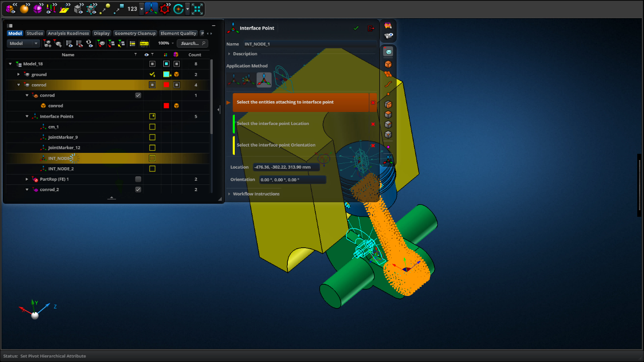Toggle the yellow visibility box for Interface Points
Viewport: 644px width, 362px height.
[152, 116]
